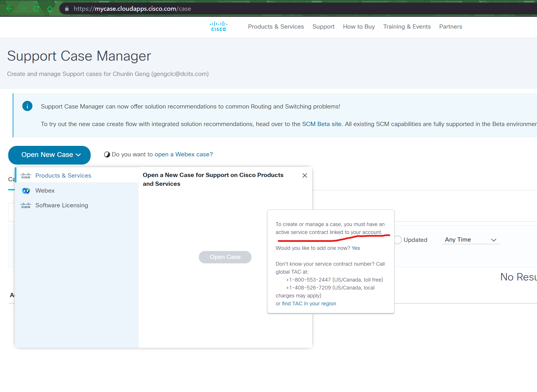This screenshot has width=537, height=392.
Task: Select Training & Events in the navigation
Action: (406, 26)
